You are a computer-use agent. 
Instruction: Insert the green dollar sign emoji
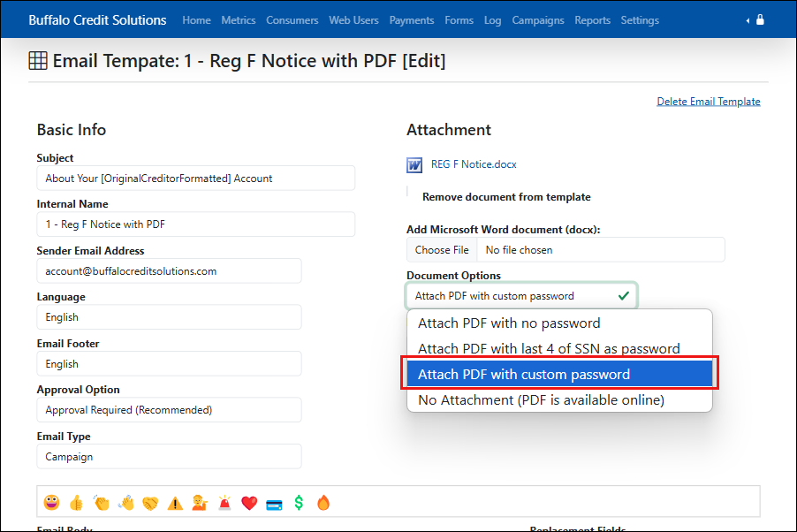pos(299,503)
